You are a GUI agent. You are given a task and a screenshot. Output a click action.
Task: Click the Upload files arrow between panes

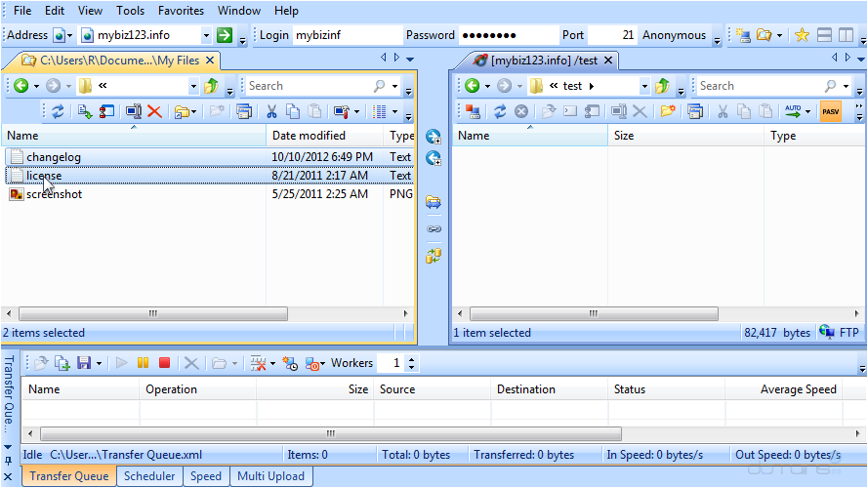click(x=434, y=137)
